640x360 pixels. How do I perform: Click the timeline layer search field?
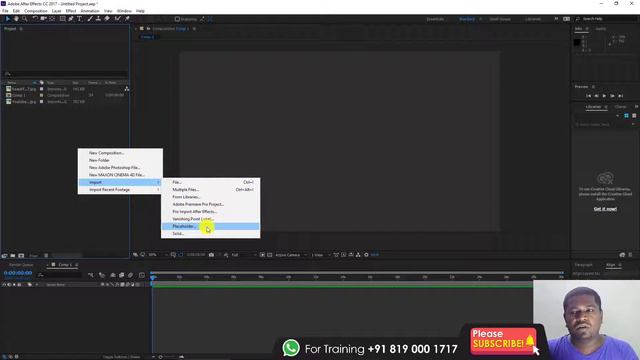[x=60, y=276]
